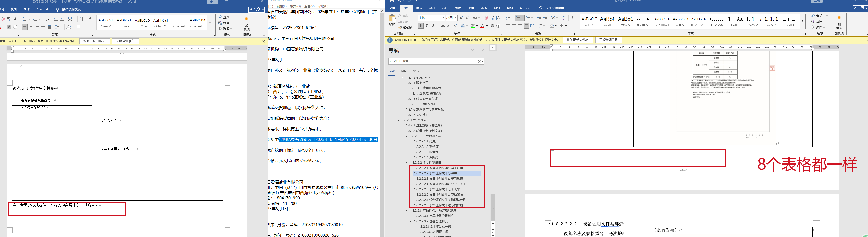Click 获取正版 Office button in right Word window
The height and width of the screenshot is (237, 868).
pos(578,40)
